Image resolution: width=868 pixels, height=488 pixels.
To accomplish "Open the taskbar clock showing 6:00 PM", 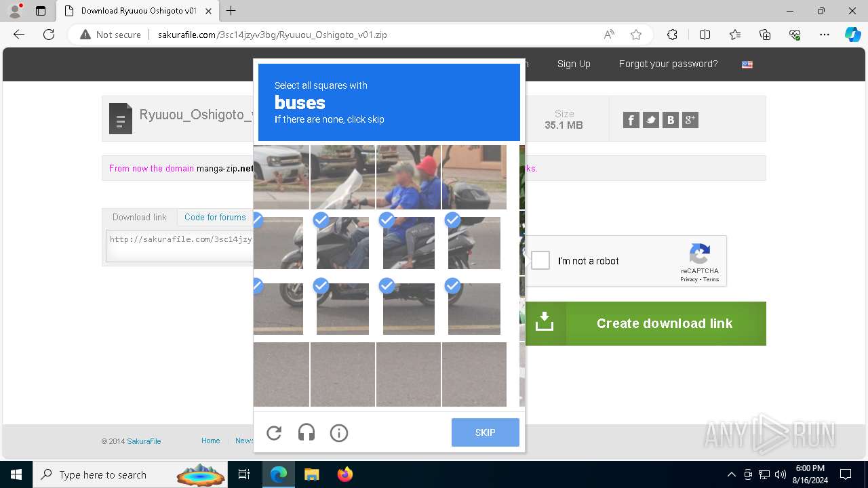I will (810, 474).
